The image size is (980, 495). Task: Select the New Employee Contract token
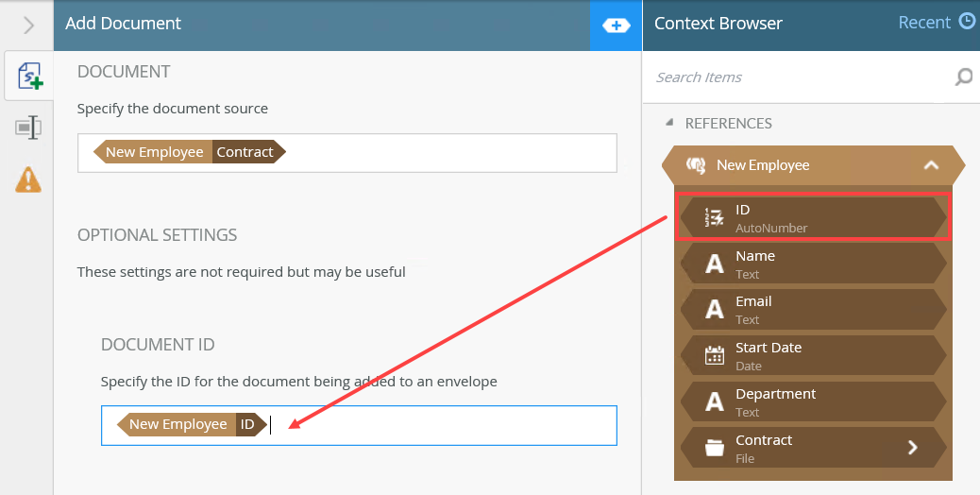[190, 152]
